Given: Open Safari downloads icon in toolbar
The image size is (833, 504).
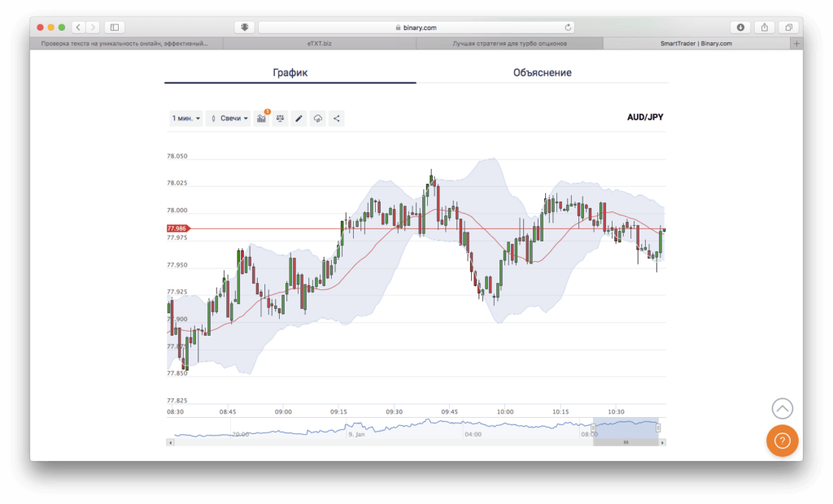Looking at the screenshot, I should pyautogui.click(x=741, y=27).
